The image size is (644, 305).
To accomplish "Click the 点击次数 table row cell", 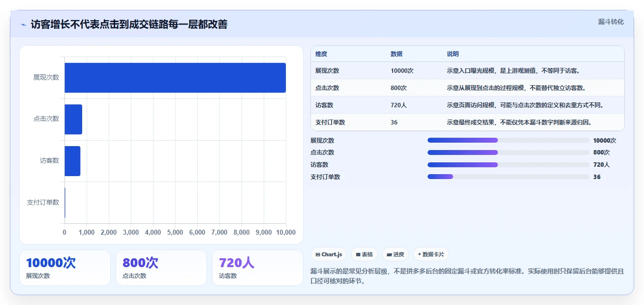I will coord(327,88).
